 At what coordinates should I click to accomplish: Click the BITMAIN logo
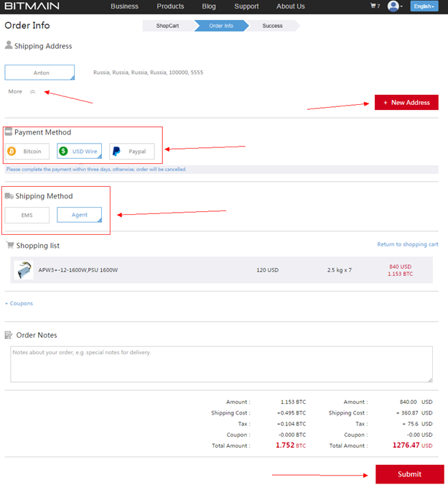(x=32, y=6)
